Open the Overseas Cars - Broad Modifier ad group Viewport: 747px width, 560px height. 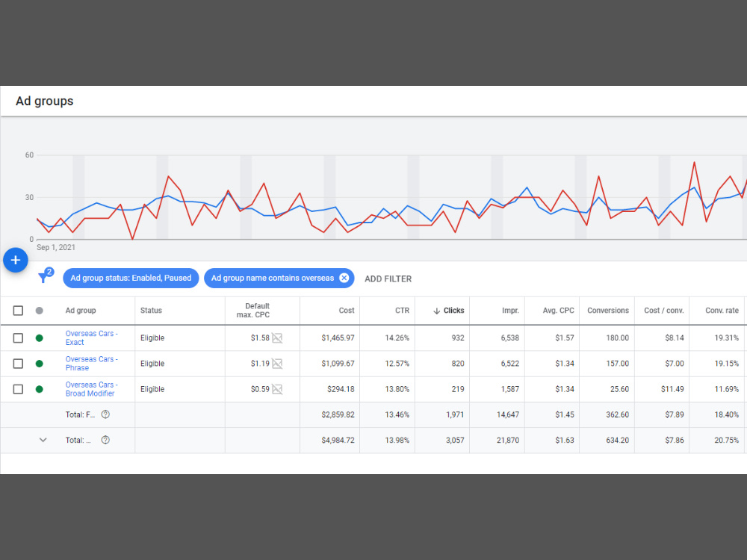[91, 390]
